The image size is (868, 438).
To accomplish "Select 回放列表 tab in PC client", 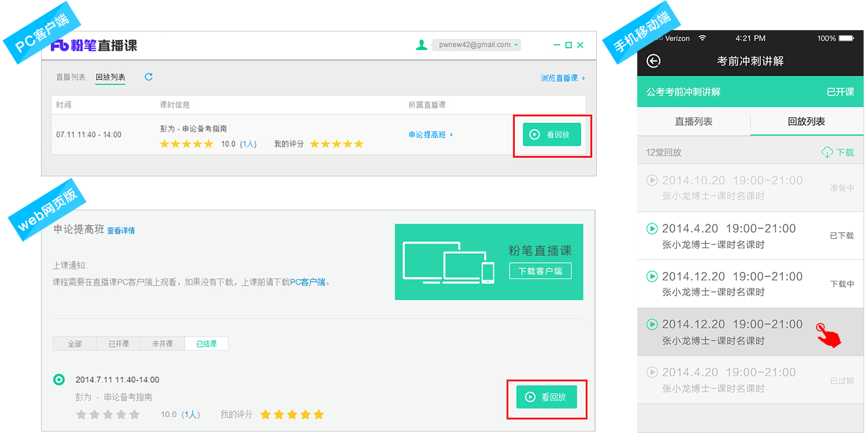I will 110,77.
